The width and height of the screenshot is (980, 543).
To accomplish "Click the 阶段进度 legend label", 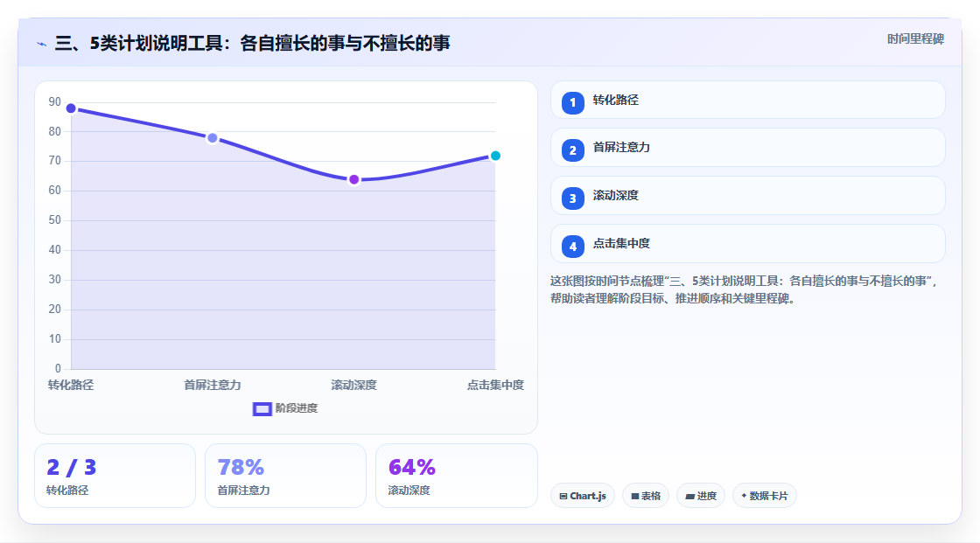I will pos(297,408).
